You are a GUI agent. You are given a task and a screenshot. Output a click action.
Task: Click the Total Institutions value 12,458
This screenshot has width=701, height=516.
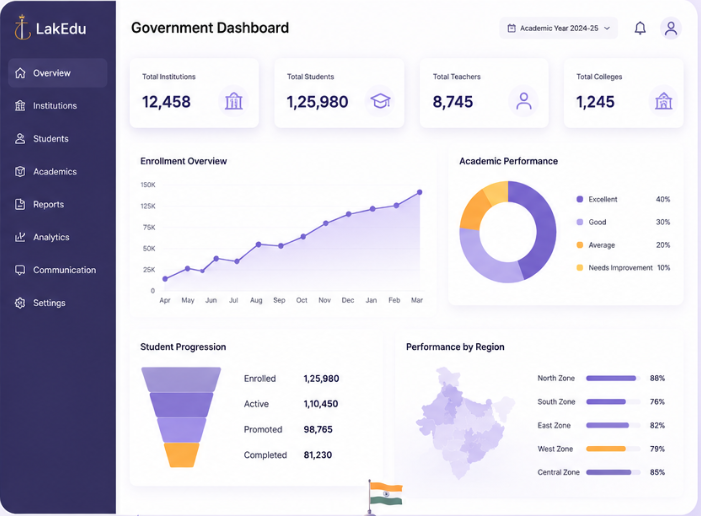pyautogui.click(x=166, y=102)
